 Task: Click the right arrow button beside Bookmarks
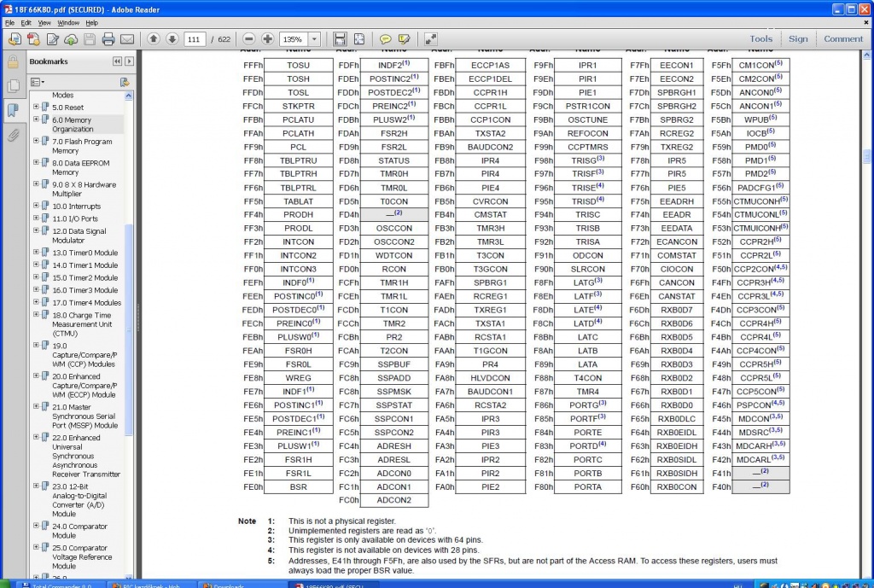coord(130,61)
